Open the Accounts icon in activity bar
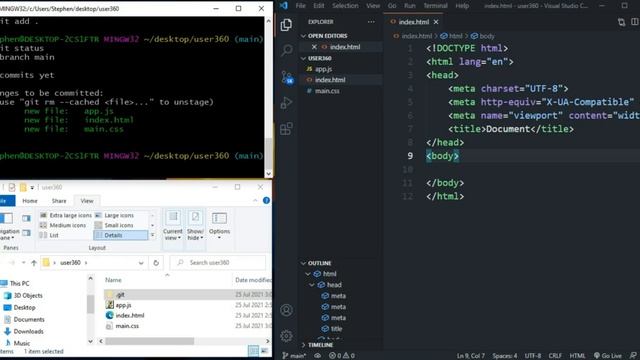 point(287,310)
